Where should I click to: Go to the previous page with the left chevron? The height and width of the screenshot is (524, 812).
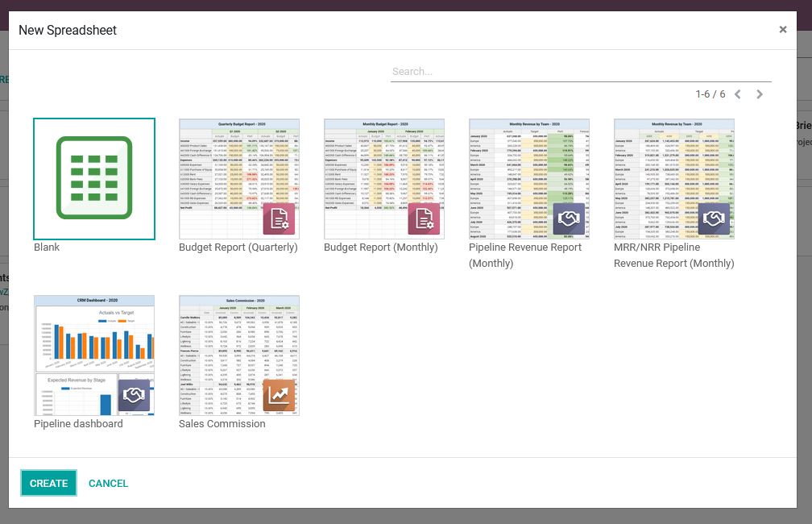tap(737, 94)
